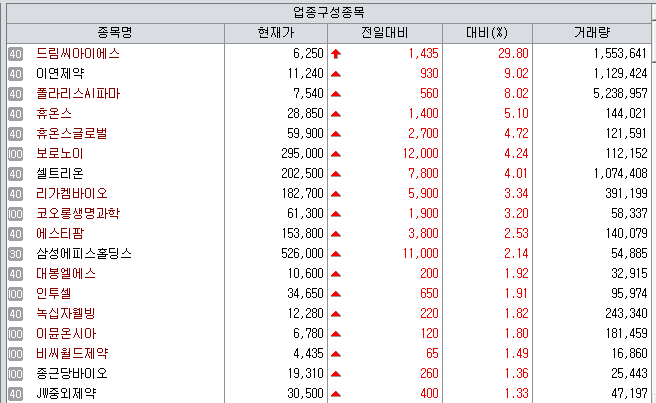Select stock name 이연제약
This screenshot has height=403, width=656.
[x=60, y=74]
